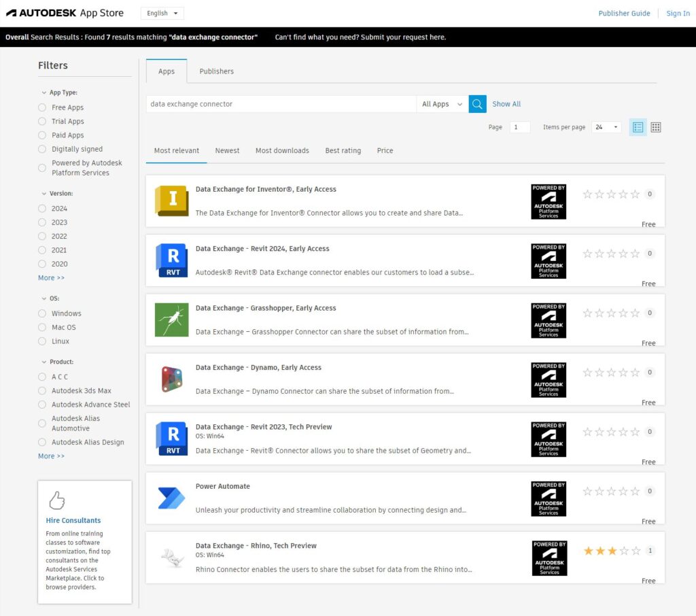Switch to list view layout icon

pos(638,127)
